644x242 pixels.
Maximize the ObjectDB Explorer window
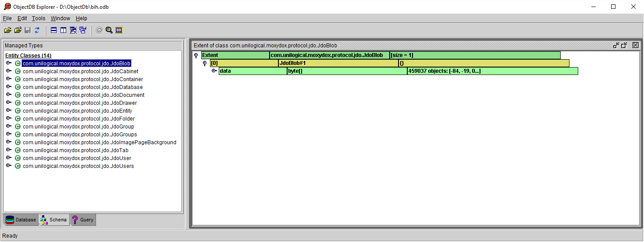[613, 7]
